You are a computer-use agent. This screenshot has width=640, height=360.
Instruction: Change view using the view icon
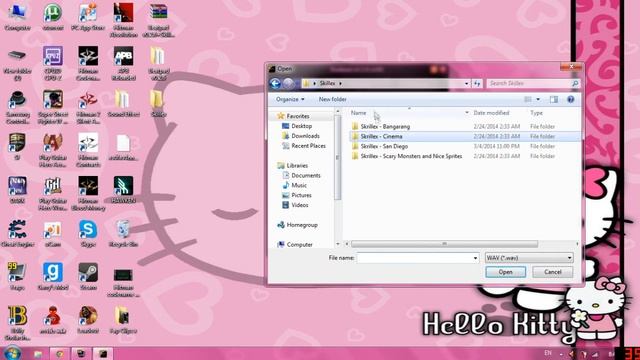(528, 100)
